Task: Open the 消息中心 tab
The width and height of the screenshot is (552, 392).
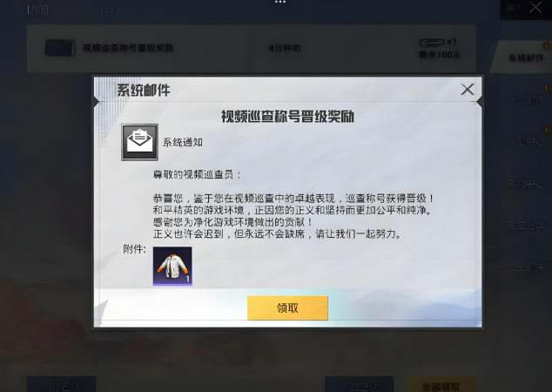Action: pos(526,142)
